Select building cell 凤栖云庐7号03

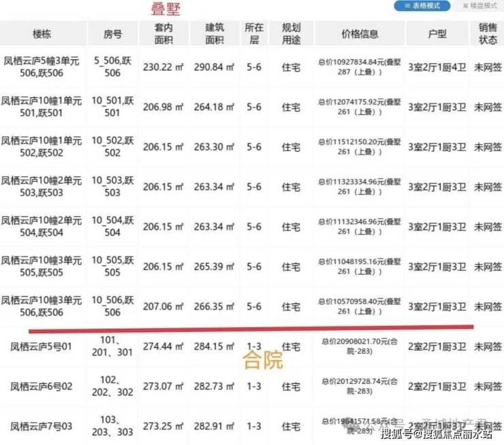(x=41, y=427)
